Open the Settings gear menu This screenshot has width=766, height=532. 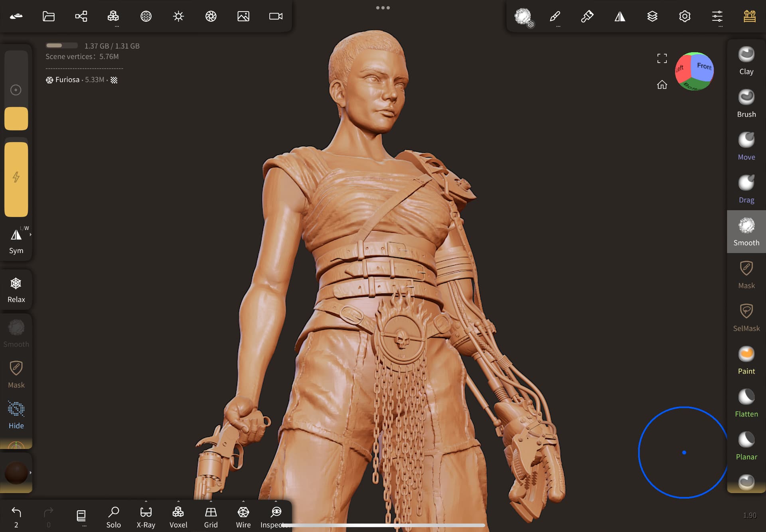[685, 16]
